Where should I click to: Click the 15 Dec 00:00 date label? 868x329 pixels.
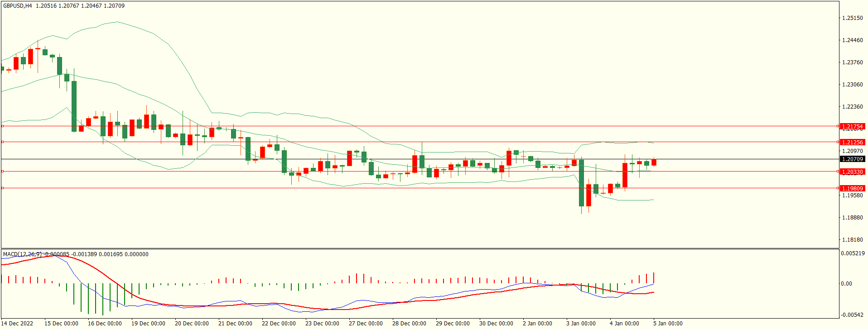pyautogui.click(x=61, y=324)
